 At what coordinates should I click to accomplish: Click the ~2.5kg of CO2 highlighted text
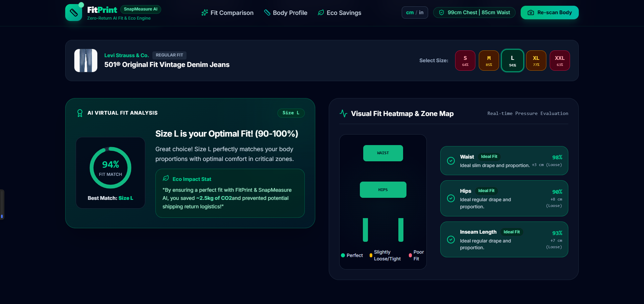coord(214,198)
